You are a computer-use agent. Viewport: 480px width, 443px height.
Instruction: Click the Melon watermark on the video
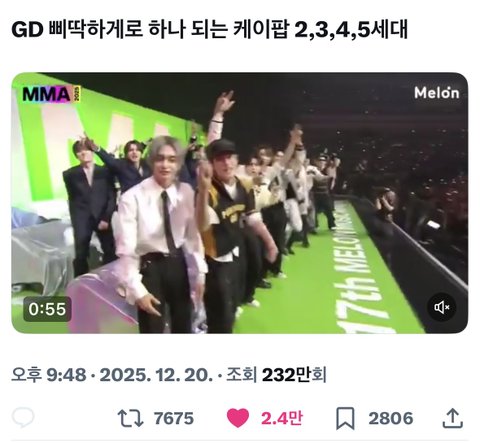pos(437,93)
